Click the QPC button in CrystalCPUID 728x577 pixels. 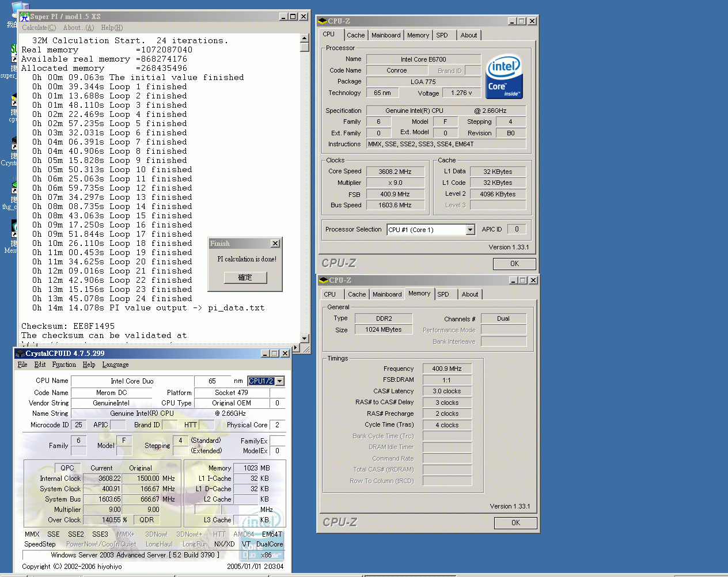click(x=67, y=468)
